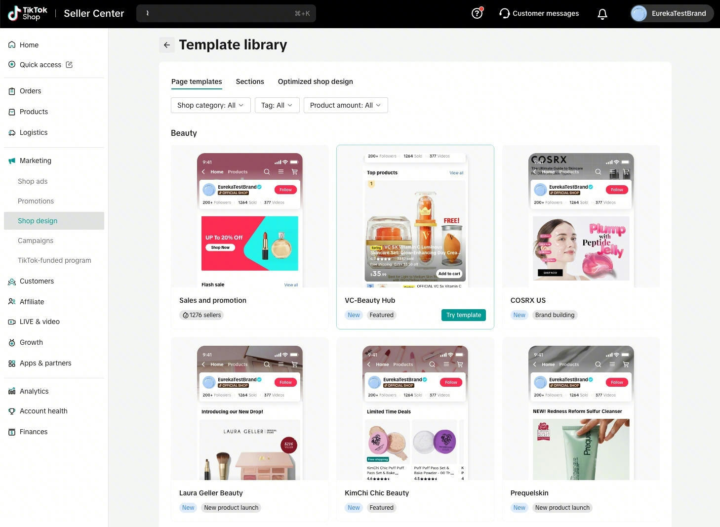Click the LIVE & video camera icon
Viewport: 720px width, 527px height.
tap(12, 322)
